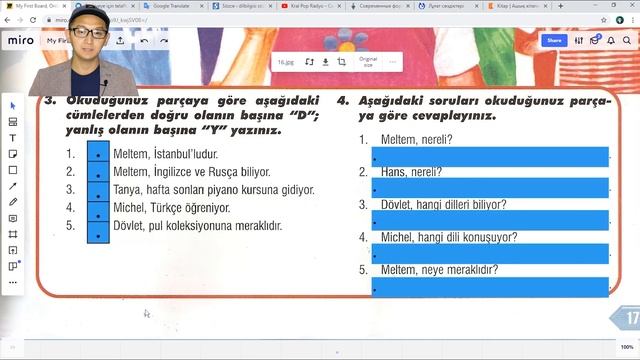
Task: Redo the last action
Action: [164, 41]
